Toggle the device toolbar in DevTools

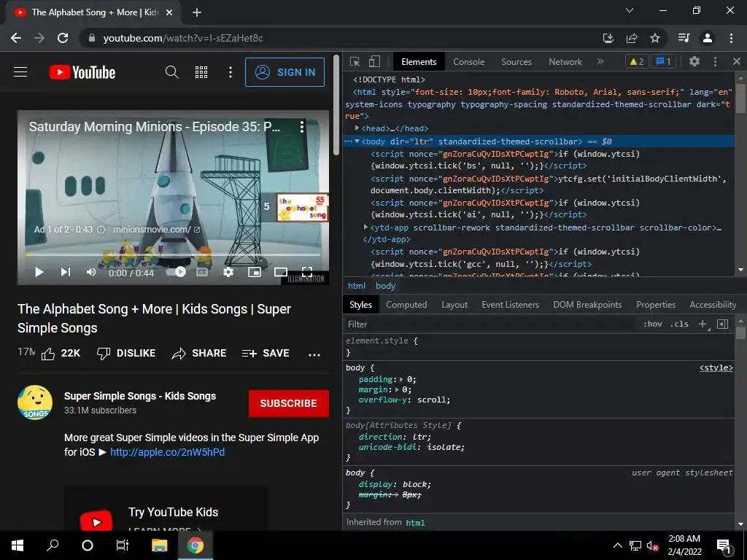374,61
